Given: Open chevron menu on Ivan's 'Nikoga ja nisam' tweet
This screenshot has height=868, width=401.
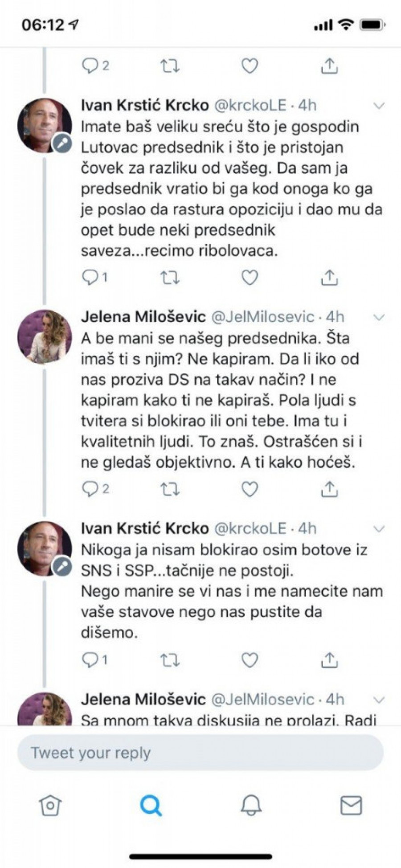Looking at the screenshot, I should [378, 529].
